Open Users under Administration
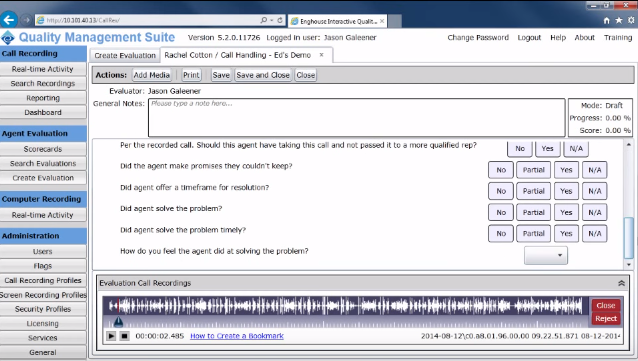Viewport: 638px width, 361px height. click(x=43, y=252)
